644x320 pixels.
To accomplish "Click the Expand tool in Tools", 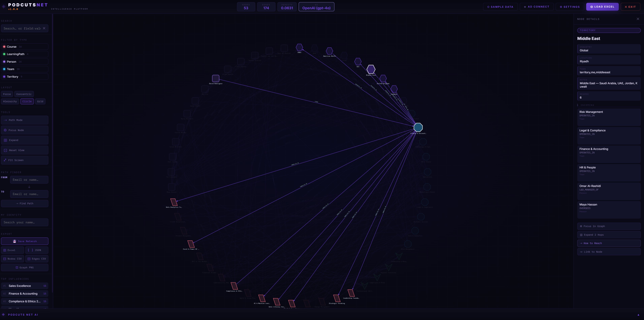I will tap(24, 140).
